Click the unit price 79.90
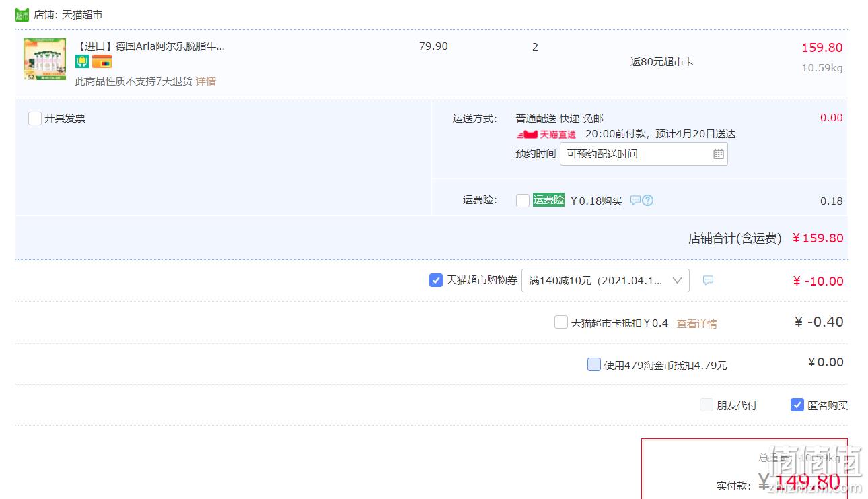Image resolution: width=868 pixels, height=499 pixels. click(433, 46)
